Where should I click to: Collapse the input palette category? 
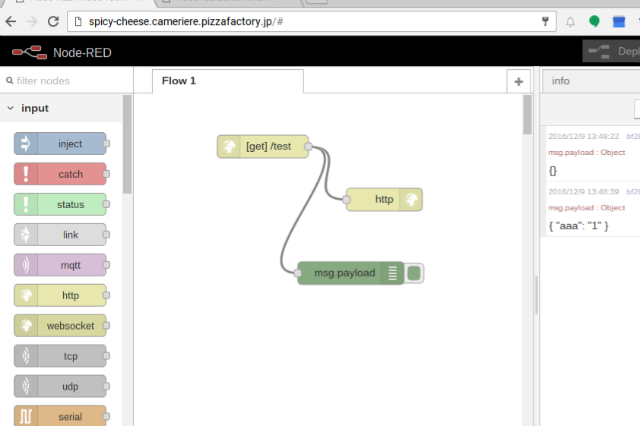12,108
